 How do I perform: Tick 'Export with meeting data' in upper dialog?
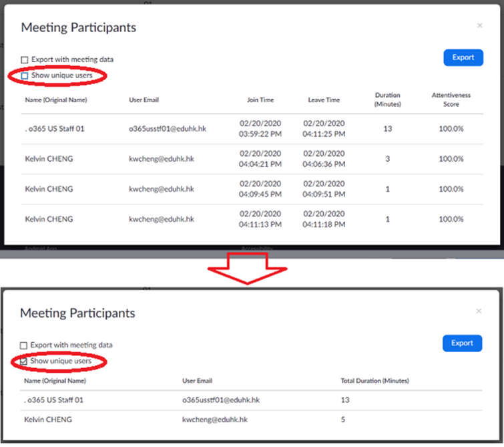click(x=25, y=60)
